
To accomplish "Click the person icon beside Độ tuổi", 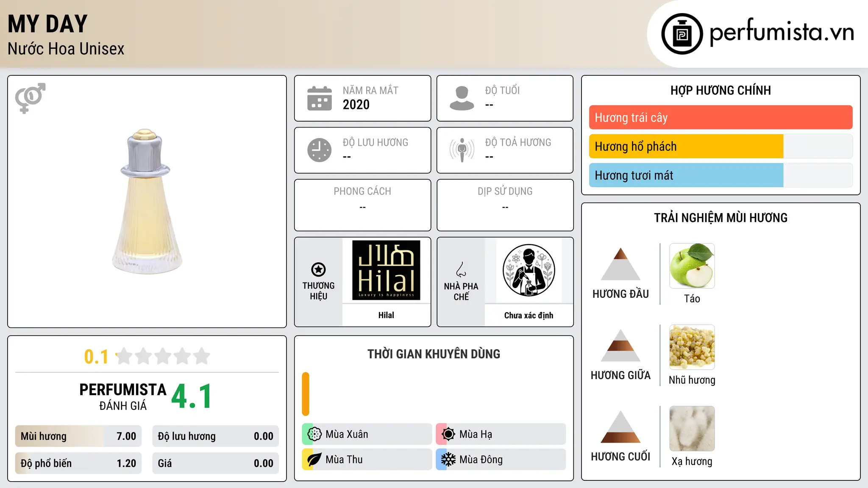I will tap(462, 98).
